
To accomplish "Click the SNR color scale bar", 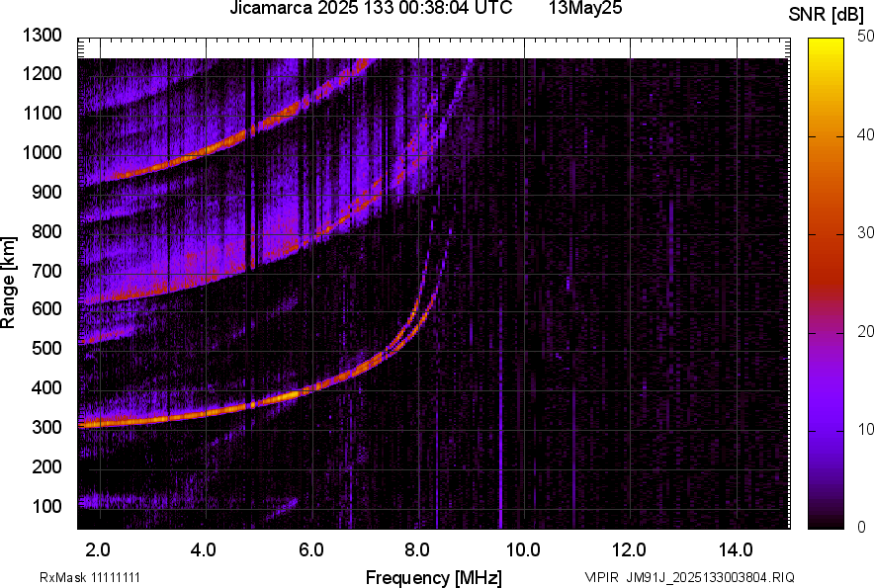I will point(827,284).
